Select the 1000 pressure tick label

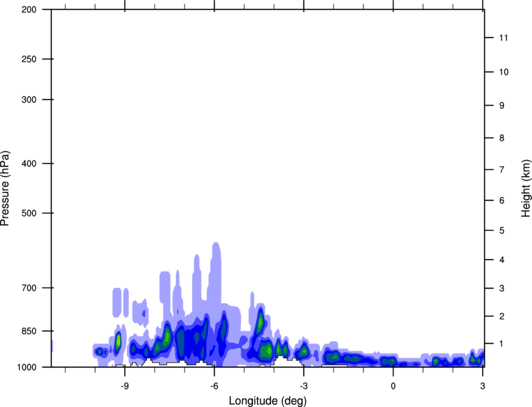(26, 367)
